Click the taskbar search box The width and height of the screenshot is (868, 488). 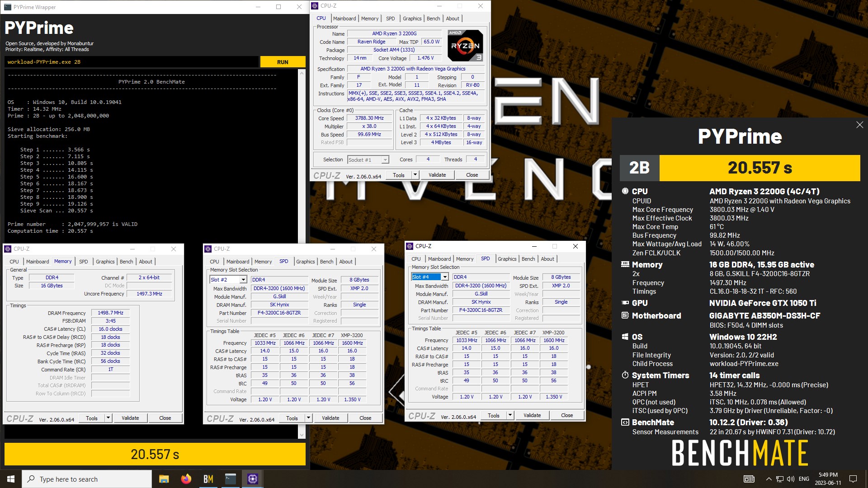point(87,479)
